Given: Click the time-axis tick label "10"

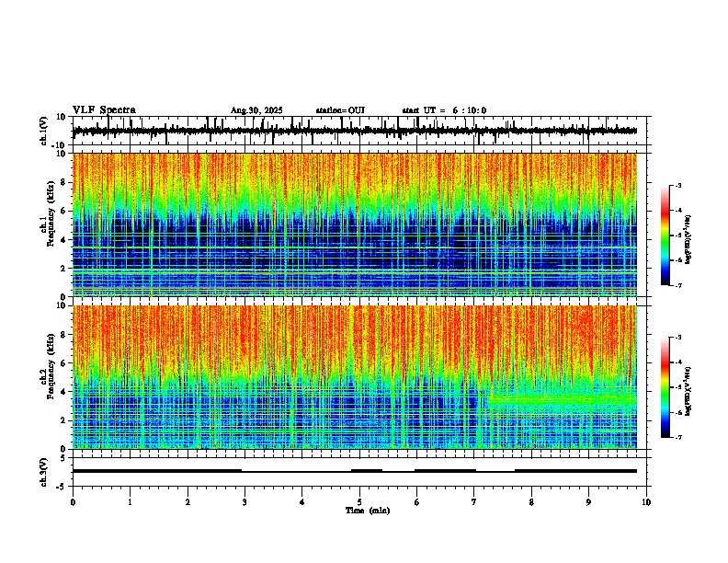Looking at the screenshot, I should click(x=646, y=502).
